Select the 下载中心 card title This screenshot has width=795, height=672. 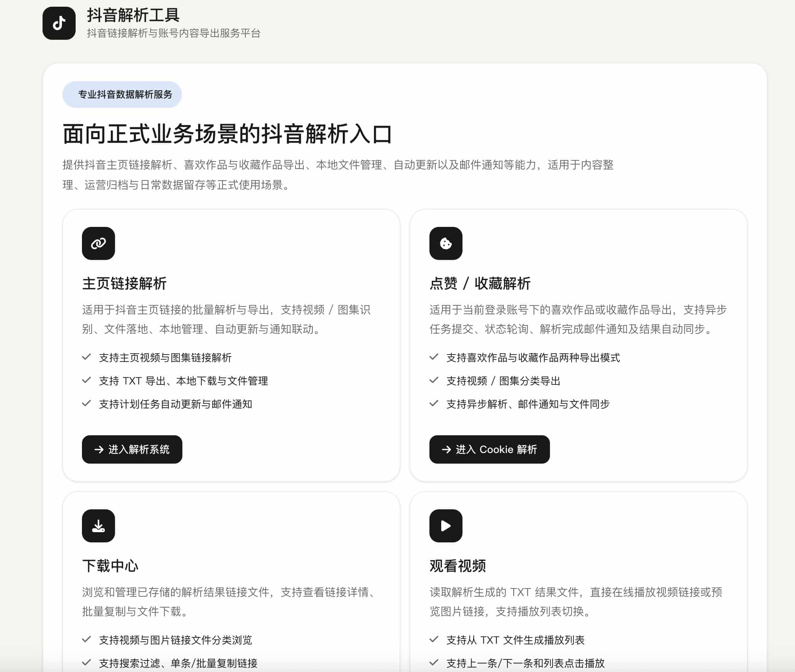tap(110, 566)
